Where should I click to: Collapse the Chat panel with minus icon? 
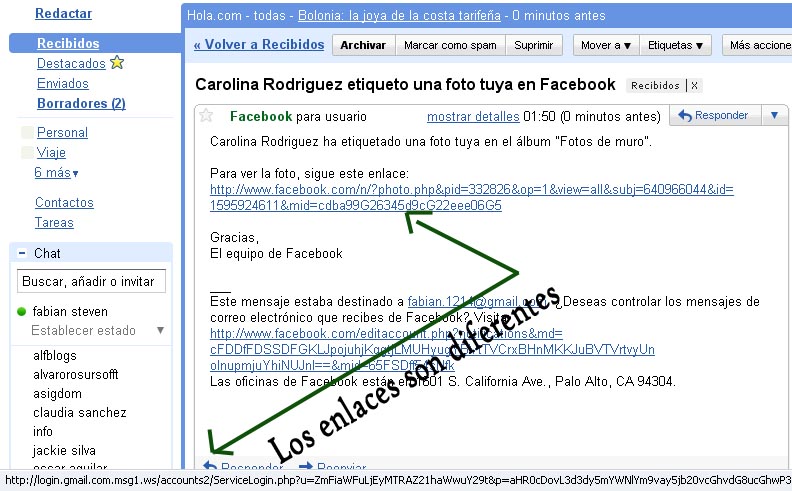point(22,253)
